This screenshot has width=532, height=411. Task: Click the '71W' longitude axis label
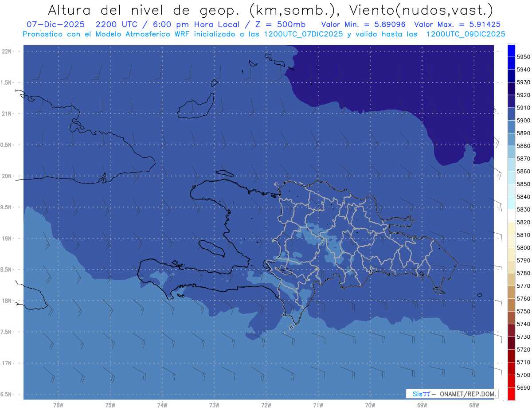[x=318, y=405]
